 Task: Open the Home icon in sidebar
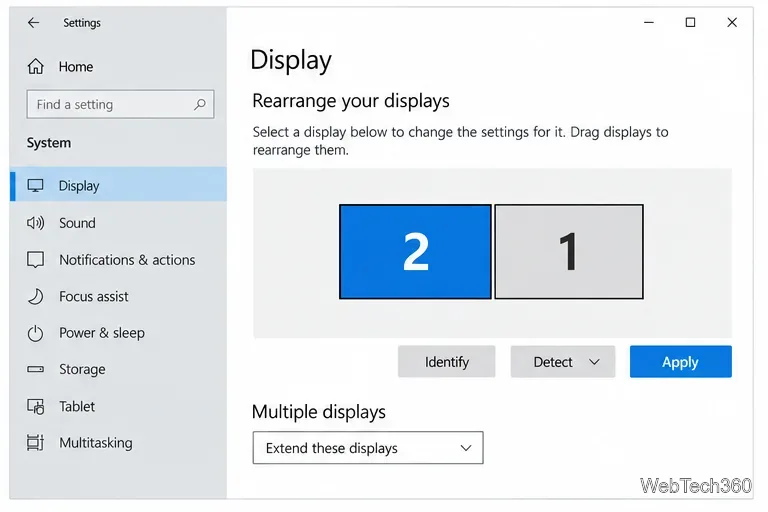(x=35, y=66)
